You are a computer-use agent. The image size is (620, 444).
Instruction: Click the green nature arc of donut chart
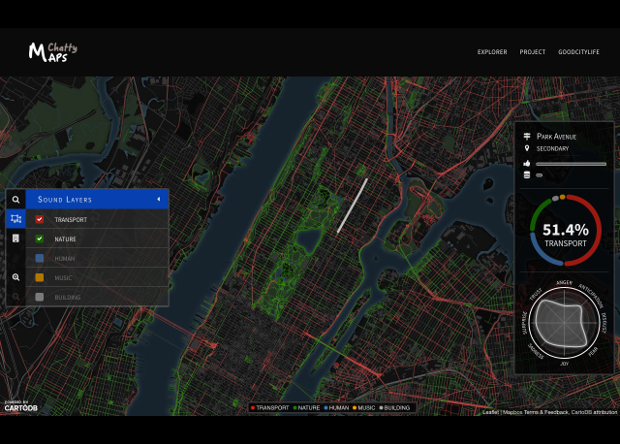coord(536,212)
